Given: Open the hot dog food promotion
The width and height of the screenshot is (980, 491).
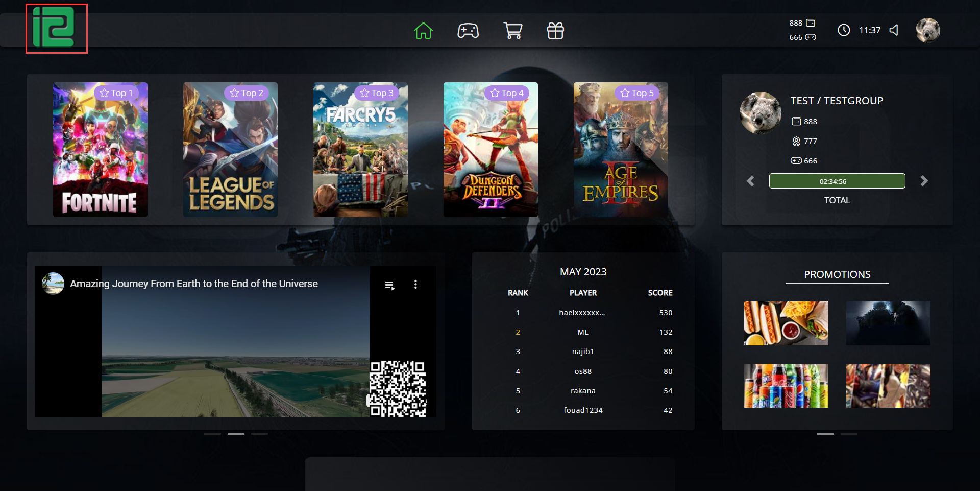Looking at the screenshot, I should click(x=786, y=323).
